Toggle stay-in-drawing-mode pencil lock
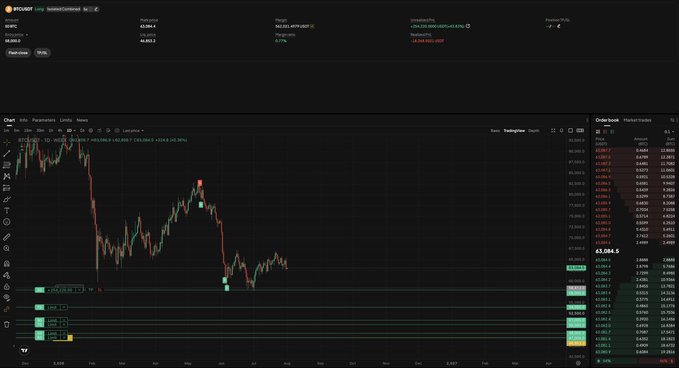Viewport: 679px width, 368px height. click(6, 275)
